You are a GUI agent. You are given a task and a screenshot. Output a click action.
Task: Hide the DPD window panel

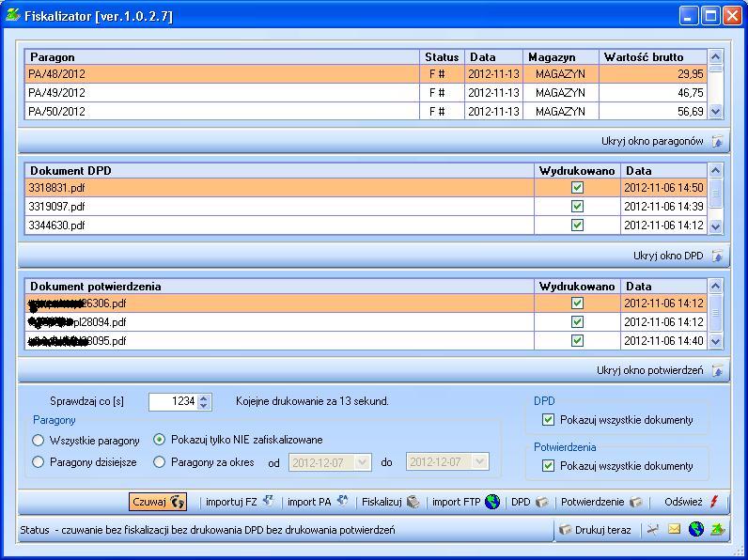(717, 257)
